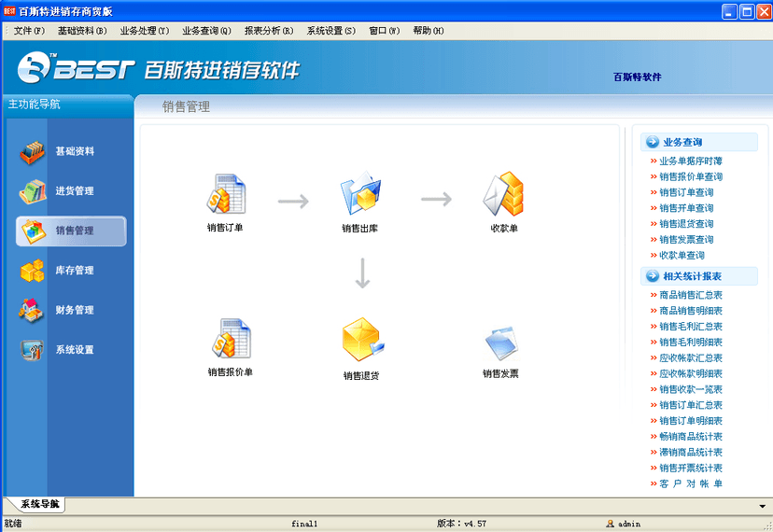
Task: Click the app icon in title bar
Action: (9, 11)
